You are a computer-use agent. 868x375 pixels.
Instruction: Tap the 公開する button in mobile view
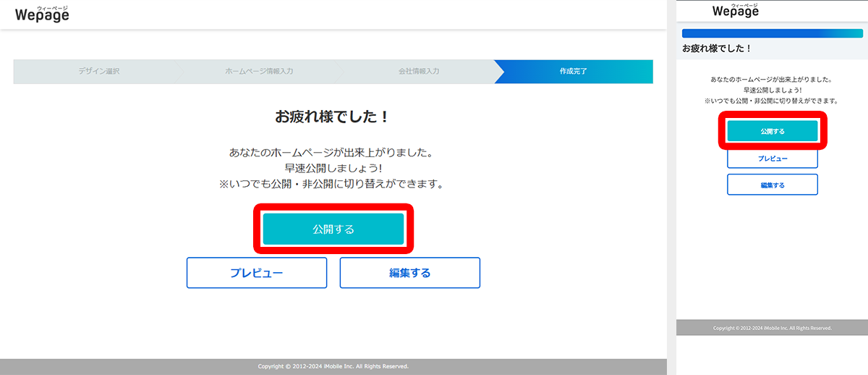point(772,131)
